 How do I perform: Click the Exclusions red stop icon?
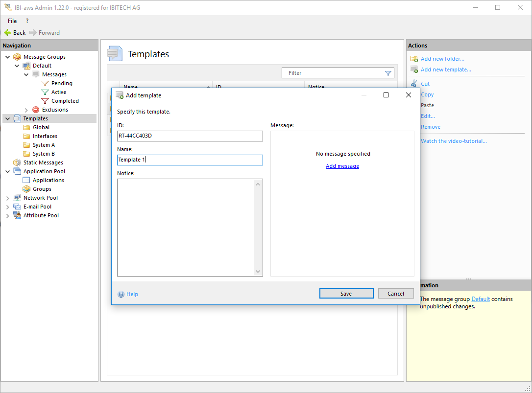click(36, 110)
